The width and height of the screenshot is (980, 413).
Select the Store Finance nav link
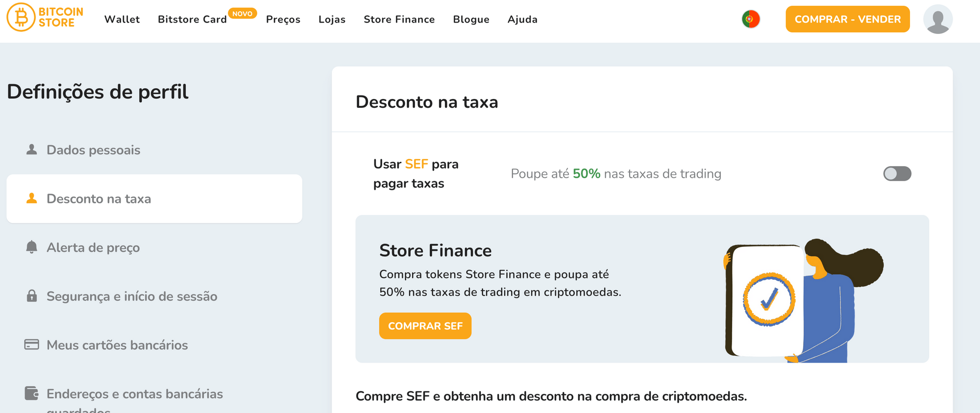399,20
